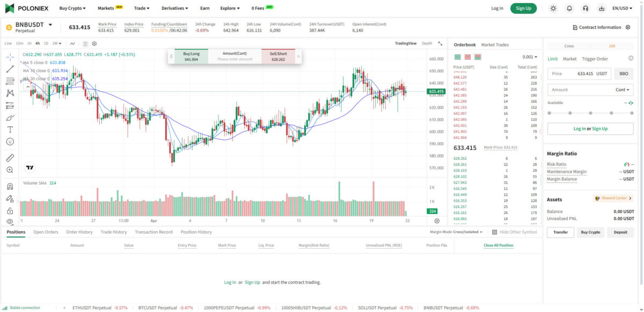
Task: Open the chart indicators menu
Action: (x=72, y=43)
